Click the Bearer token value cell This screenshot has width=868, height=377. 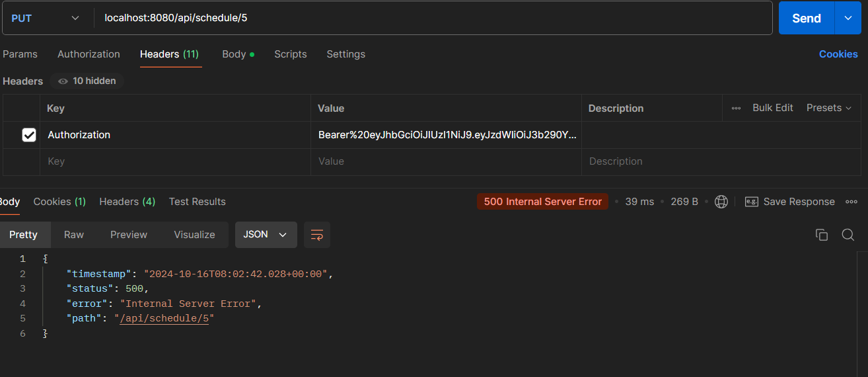click(x=446, y=135)
